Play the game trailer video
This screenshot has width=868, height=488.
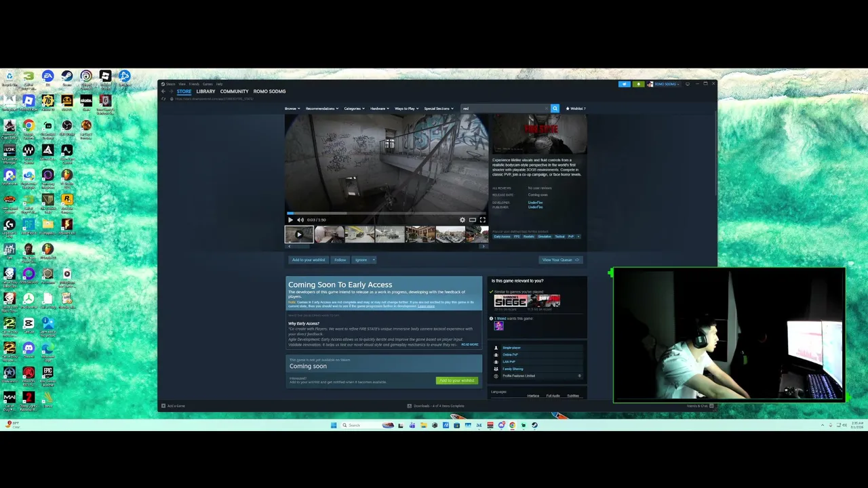290,220
